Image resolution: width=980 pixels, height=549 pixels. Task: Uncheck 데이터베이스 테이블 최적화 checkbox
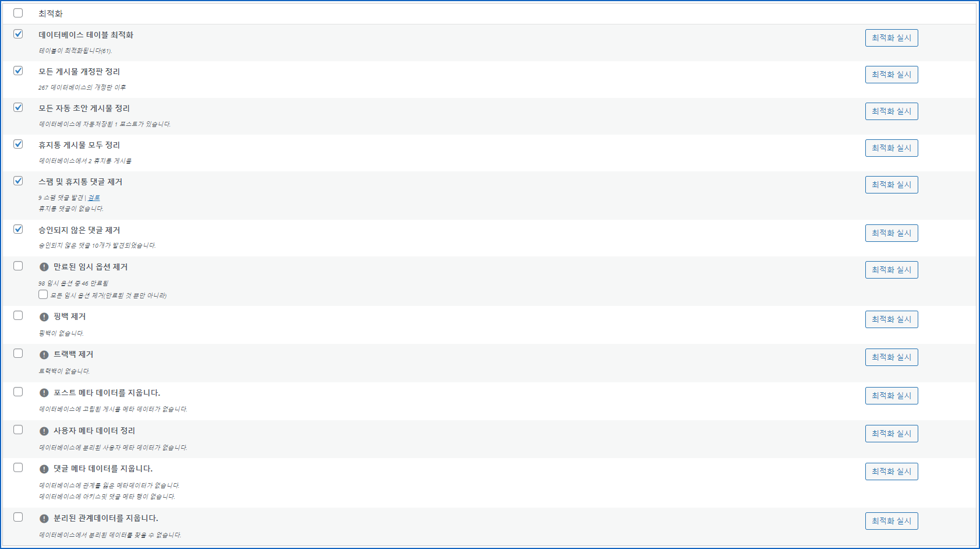pyautogui.click(x=18, y=34)
